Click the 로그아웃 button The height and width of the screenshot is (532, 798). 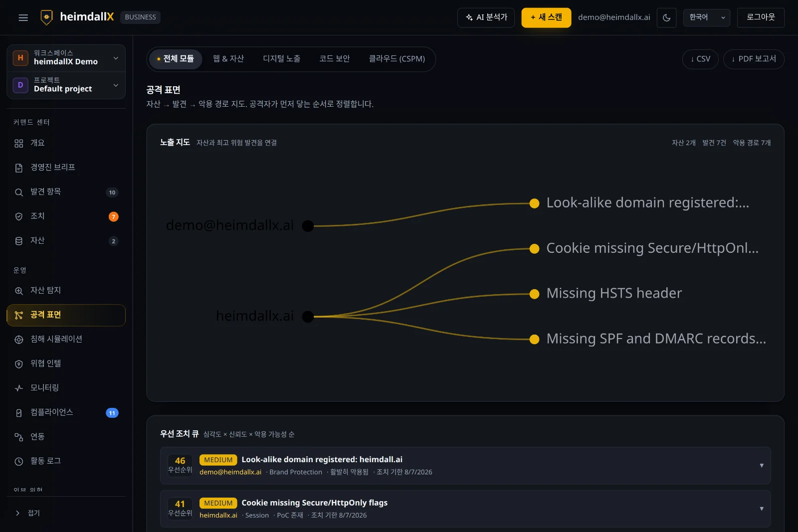(x=761, y=17)
